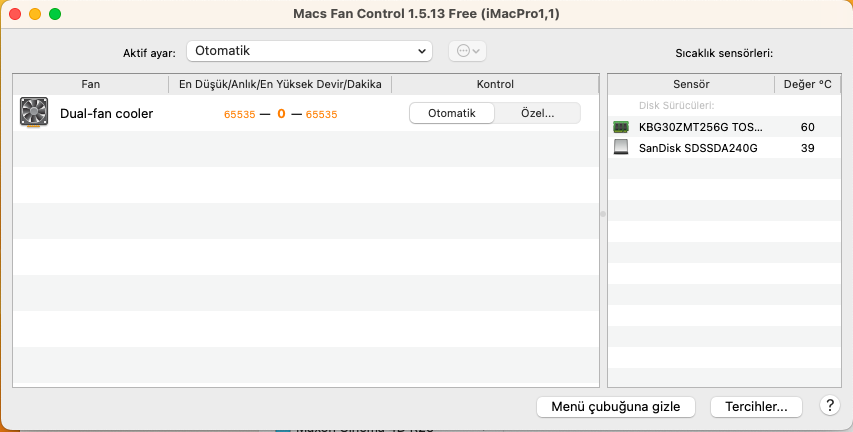Grab the splitter handle between the panels
The image size is (853, 432).
[602, 214]
